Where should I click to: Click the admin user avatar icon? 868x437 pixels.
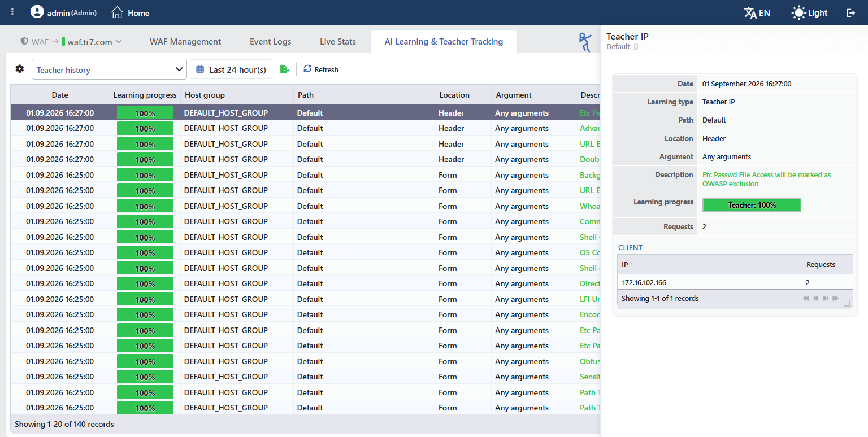coord(37,12)
